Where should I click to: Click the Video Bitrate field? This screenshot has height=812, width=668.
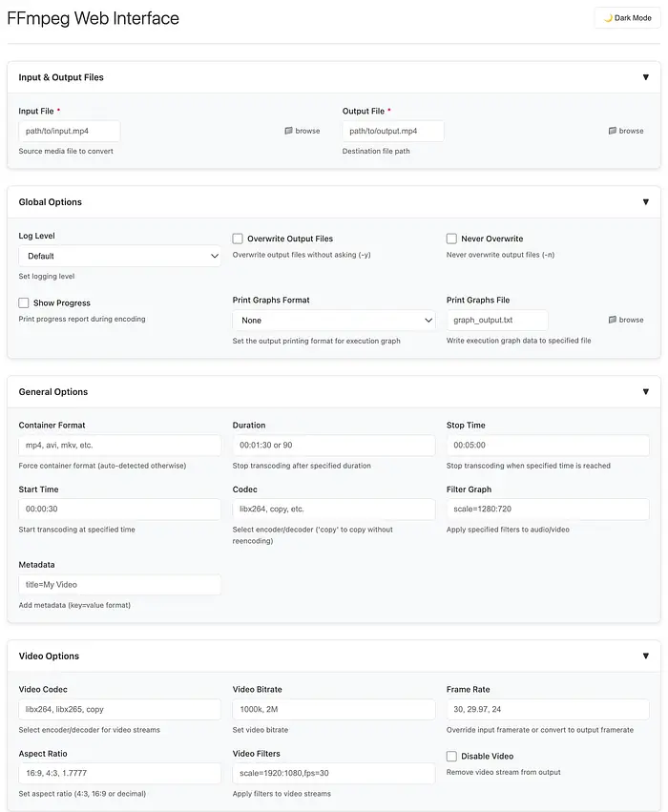coord(333,709)
